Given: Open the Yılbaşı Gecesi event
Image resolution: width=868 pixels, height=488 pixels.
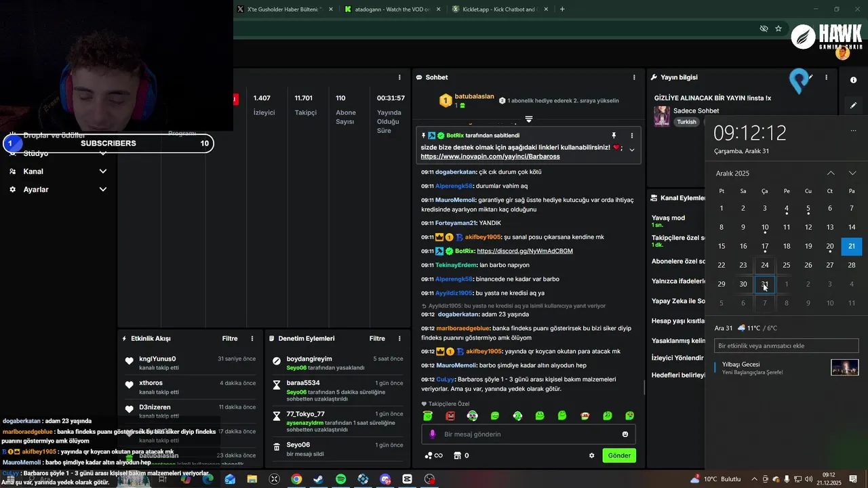Looking at the screenshot, I should [x=787, y=367].
